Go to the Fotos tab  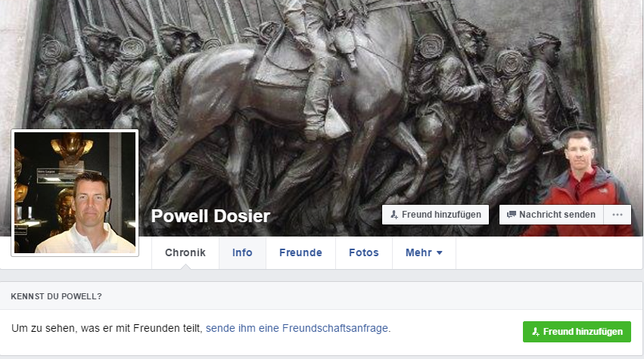tap(364, 252)
